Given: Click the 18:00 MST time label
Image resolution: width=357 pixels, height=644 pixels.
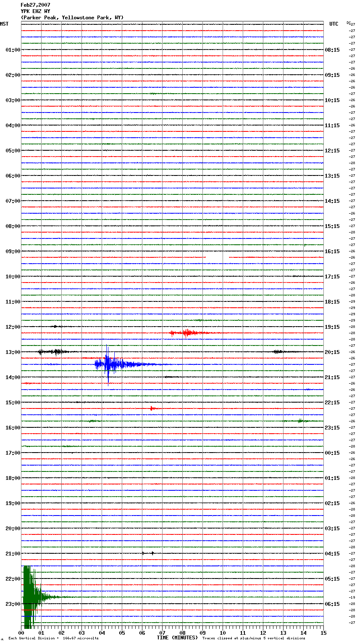Looking at the screenshot, I should (x=13, y=478).
